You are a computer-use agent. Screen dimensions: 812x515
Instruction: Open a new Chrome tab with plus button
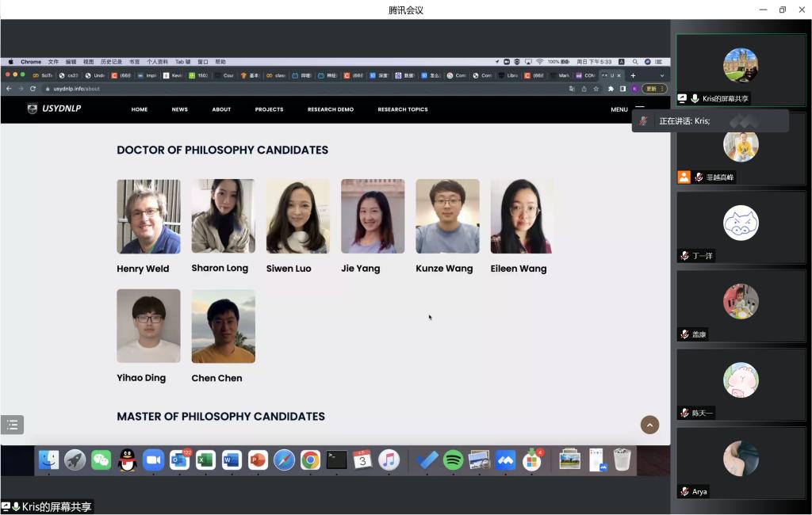pos(633,75)
